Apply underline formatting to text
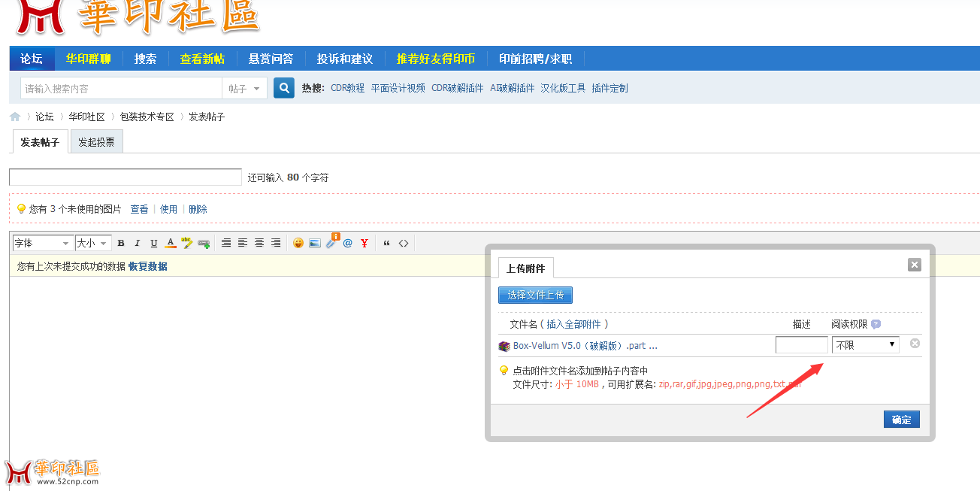This screenshot has height=491, width=980. tap(153, 242)
